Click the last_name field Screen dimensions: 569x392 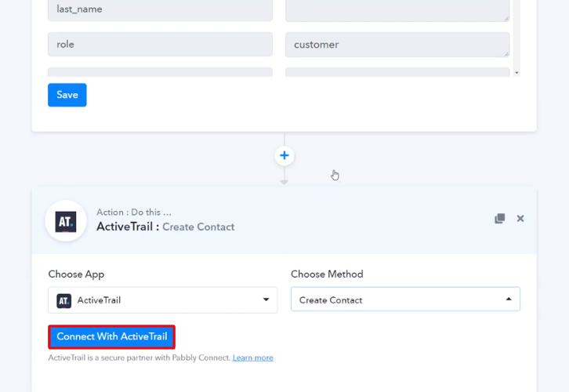pos(160,10)
